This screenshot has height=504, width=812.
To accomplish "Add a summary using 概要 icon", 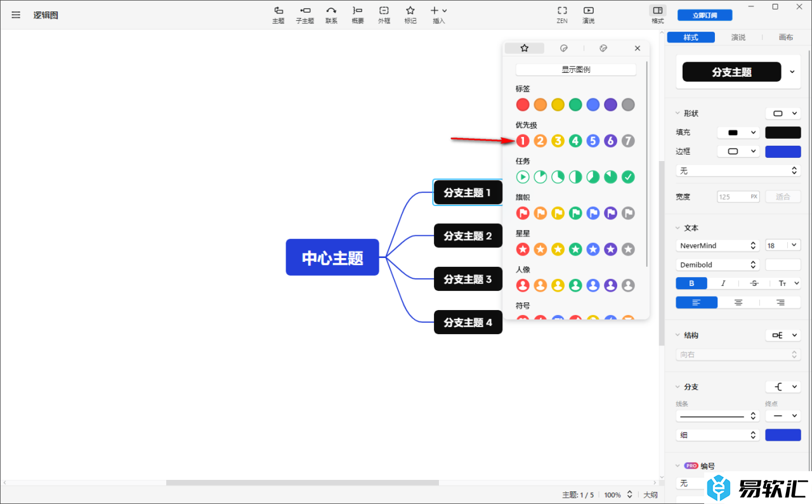I will (358, 15).
